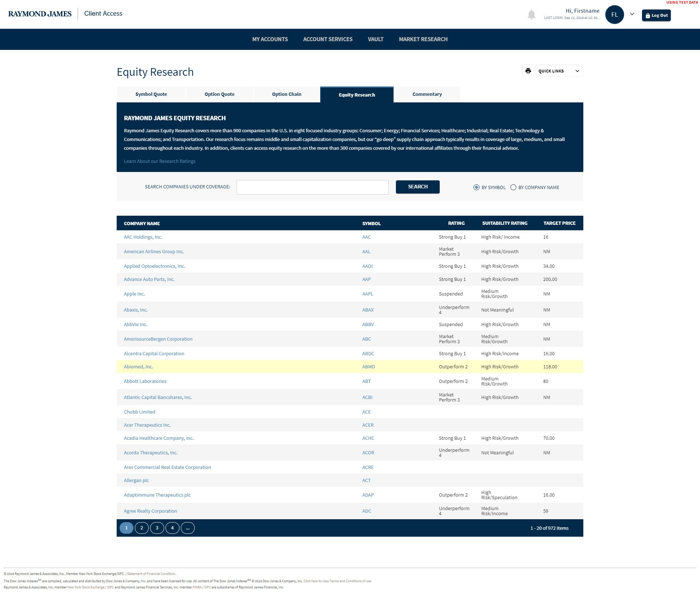Open Abbott Laboratories link
Image resolution: width=700 pixels, height=595 pixels.
[x=145, y=381]
